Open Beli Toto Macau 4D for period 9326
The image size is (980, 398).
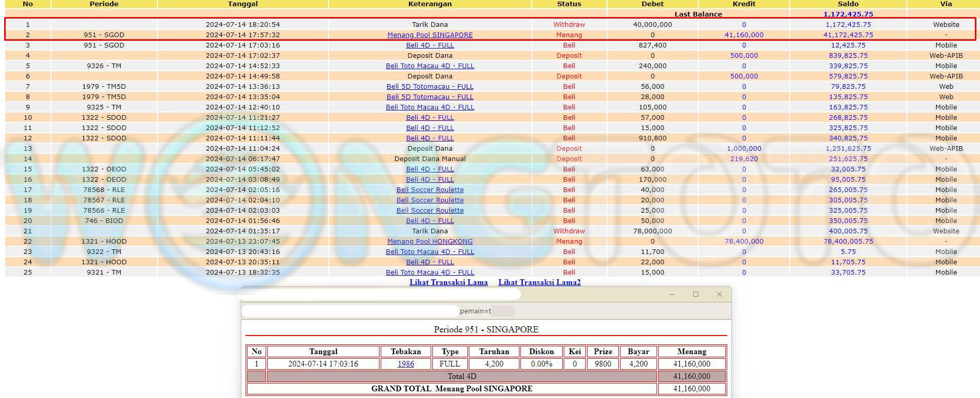coord(430,66)
